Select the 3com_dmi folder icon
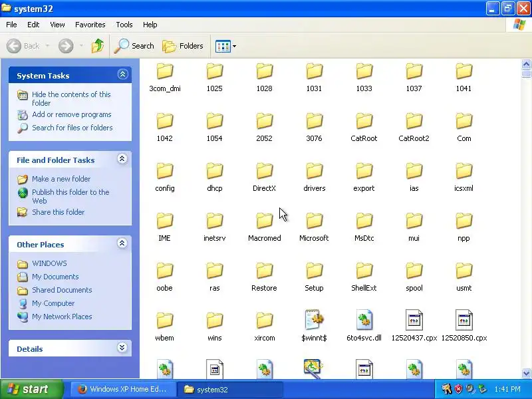 point(165,71)
